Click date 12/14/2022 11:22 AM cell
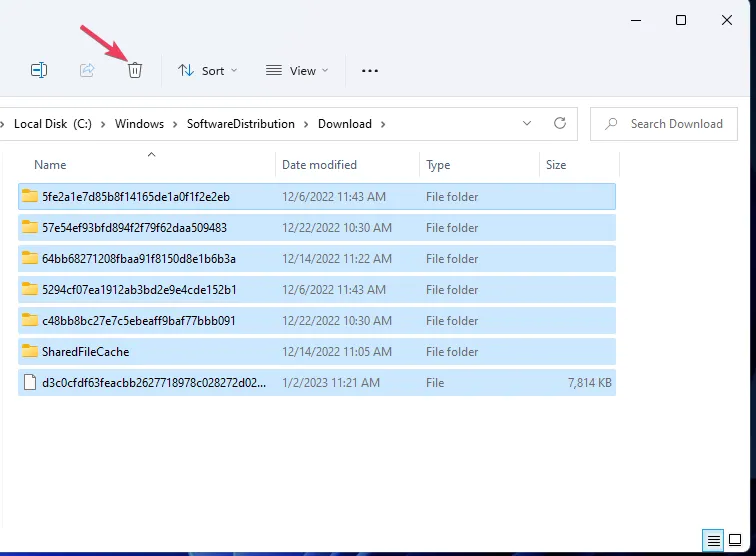 click(x=337, y=259)
